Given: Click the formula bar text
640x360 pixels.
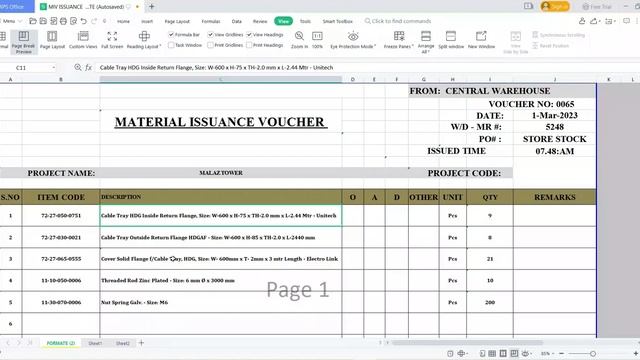Looking at the screenshot, I should (216, 67).
